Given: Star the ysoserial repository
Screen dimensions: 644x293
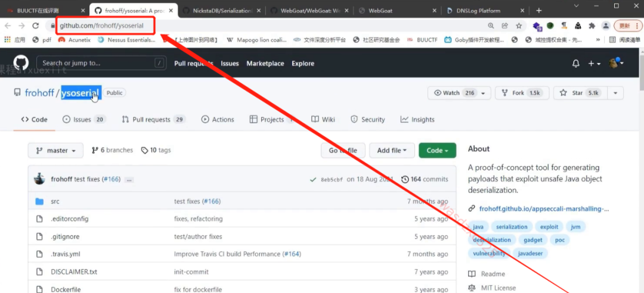Looking at the screenshot, I should pos(580,93).
